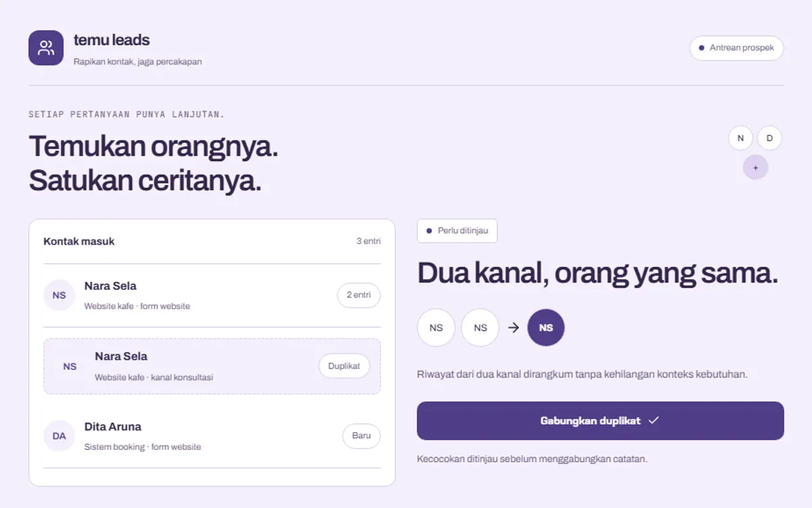Select the Nara Sela kanal konsultasi row
This screenshot has height=508, width=812.
(x=212, y=366)
